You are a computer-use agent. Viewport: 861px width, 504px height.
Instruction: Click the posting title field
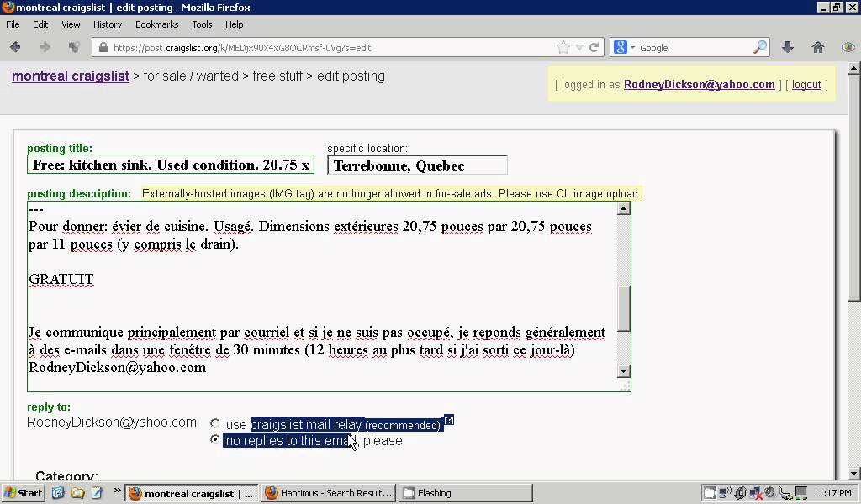coord(171,165)
